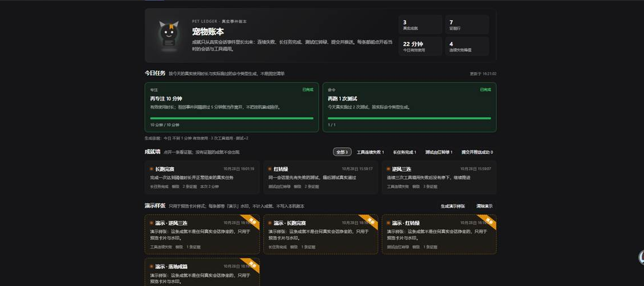The width and height of the screenshot is (644, 286).
Task: Select the 全部 3 filter tab
Action: coord(342,152)
